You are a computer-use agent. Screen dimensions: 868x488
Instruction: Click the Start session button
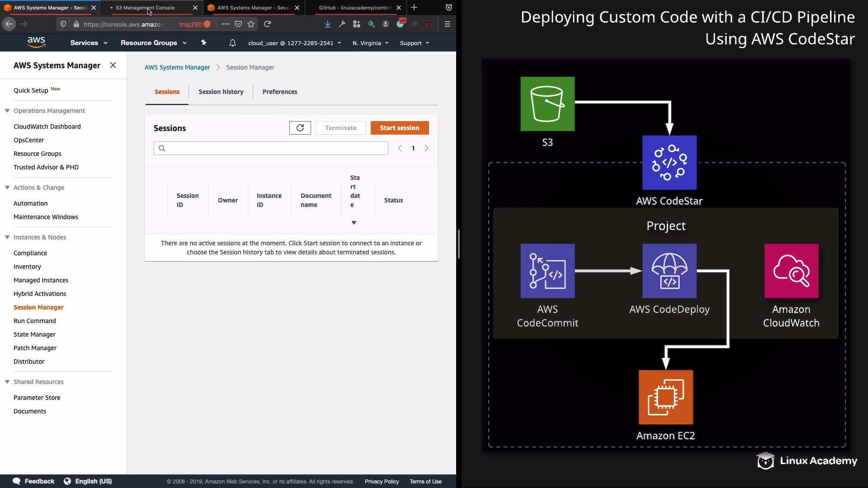tap(399, 128)
